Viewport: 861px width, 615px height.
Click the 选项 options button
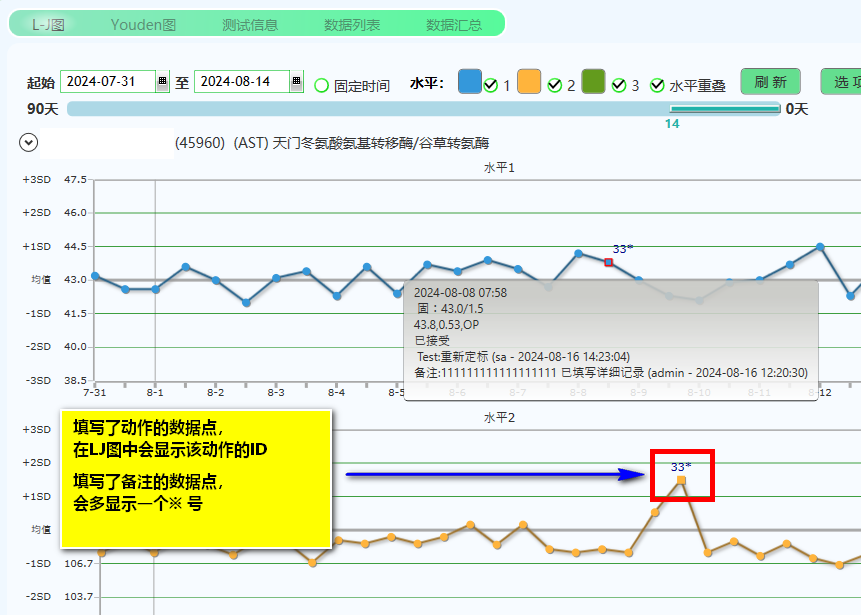coord(844,82)
